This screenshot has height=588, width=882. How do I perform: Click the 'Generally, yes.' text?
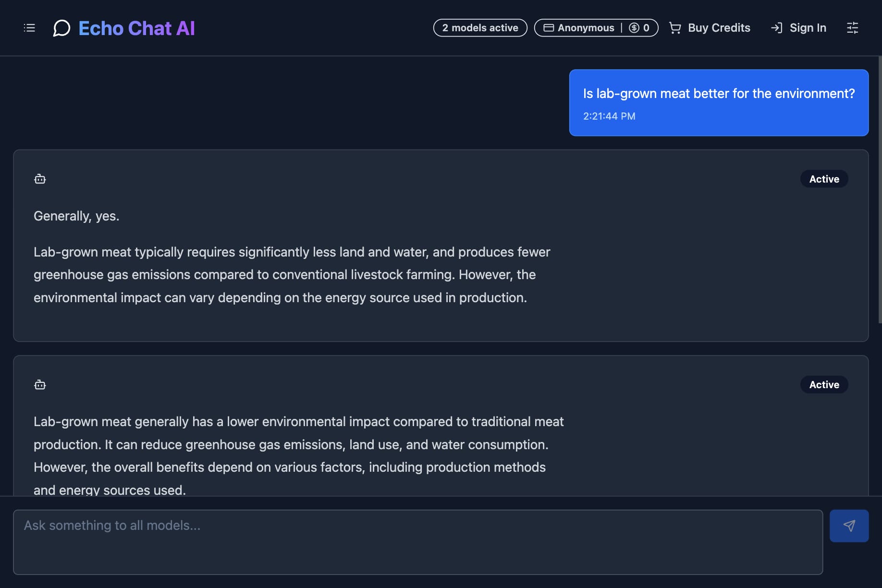(x=76, y=216)
